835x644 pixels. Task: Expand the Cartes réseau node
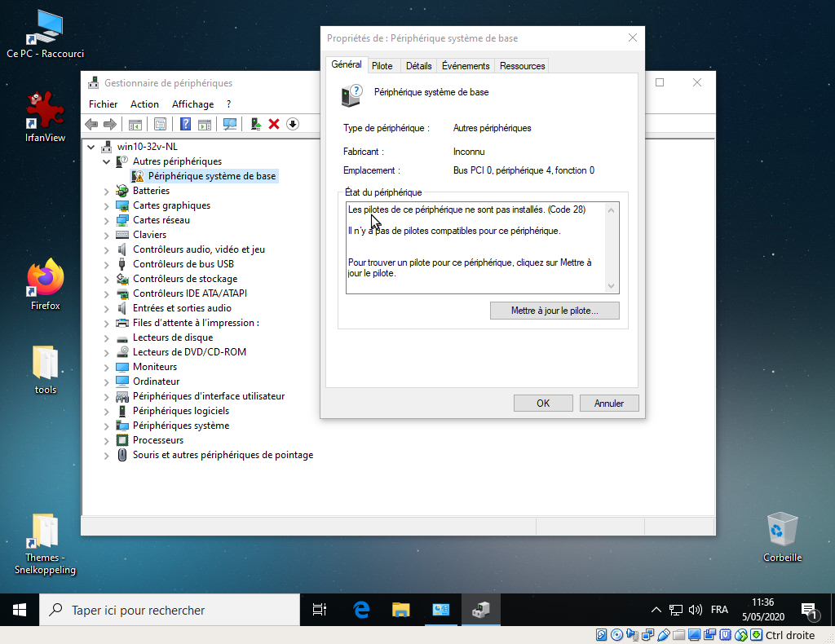tap(106, 220)
